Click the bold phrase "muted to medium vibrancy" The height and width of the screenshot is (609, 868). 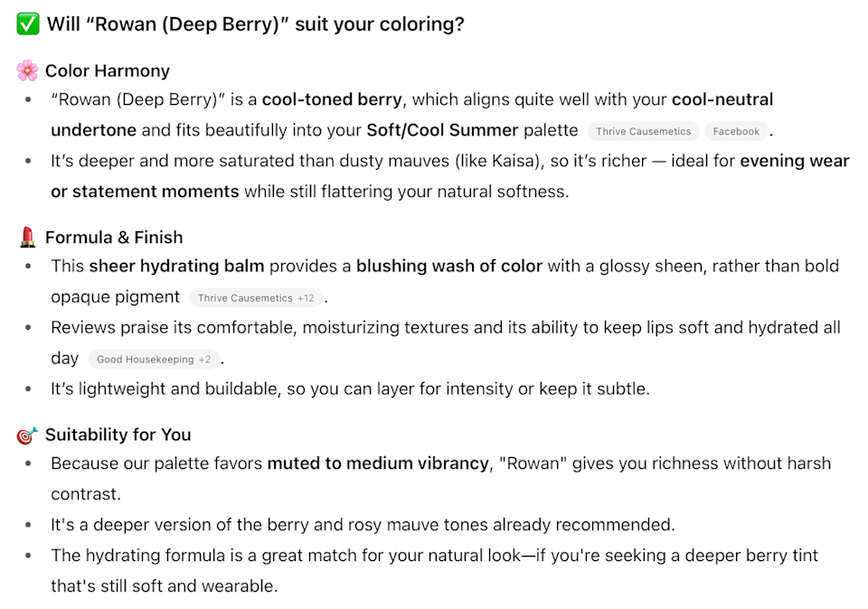(x=378, y=464)
